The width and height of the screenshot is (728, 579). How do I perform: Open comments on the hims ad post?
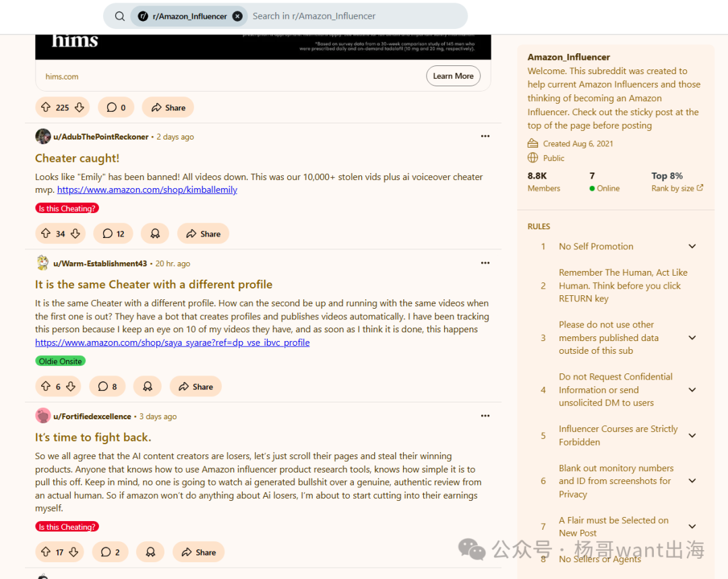tap(116, 107)
